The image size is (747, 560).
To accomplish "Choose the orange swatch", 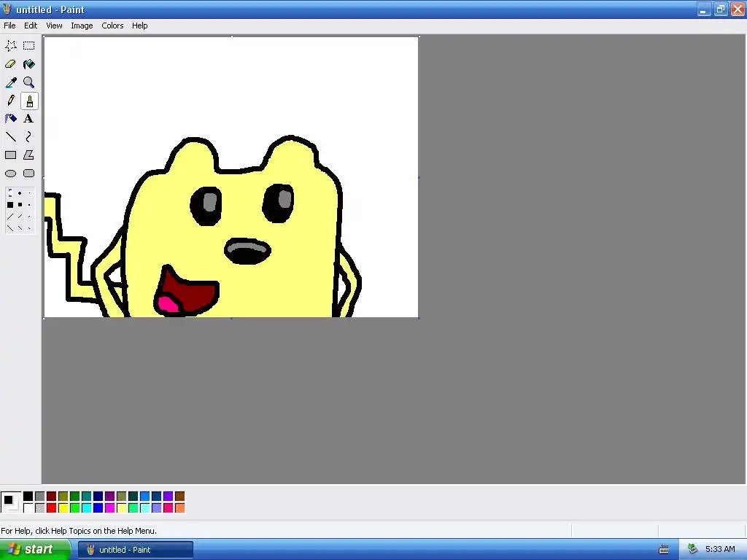I will tap(179, 508).
